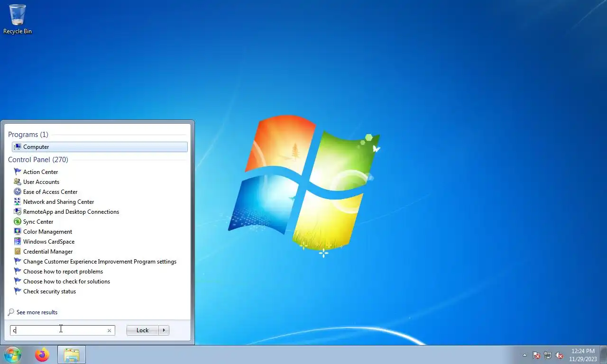
Task: Click the Lock button
Action: (x=143, y=330)
